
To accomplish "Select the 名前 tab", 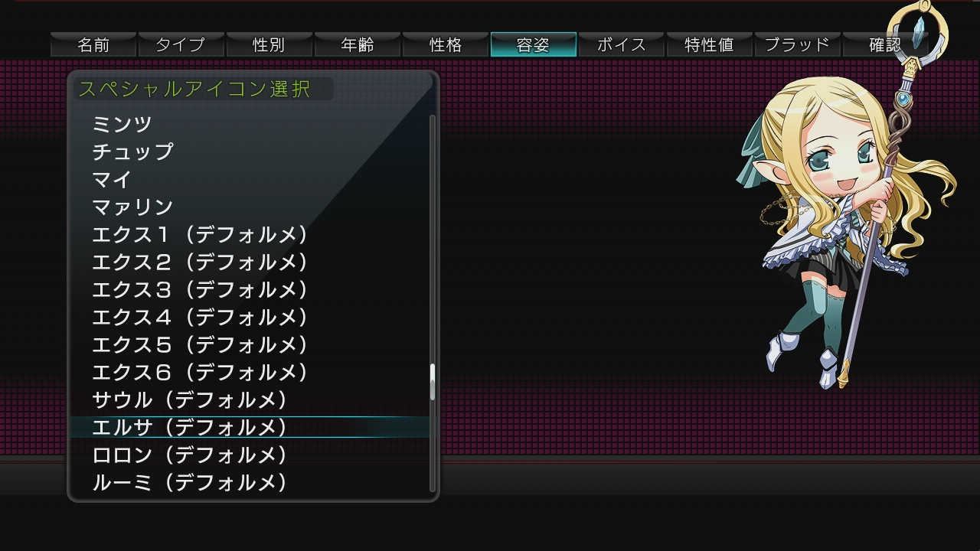I will (x=93, y=44).
